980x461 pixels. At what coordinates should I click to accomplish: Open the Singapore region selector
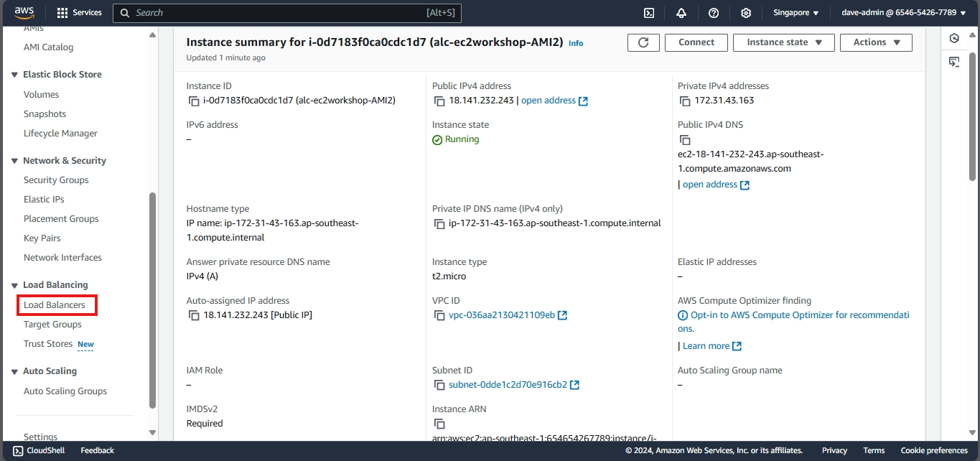795,13
